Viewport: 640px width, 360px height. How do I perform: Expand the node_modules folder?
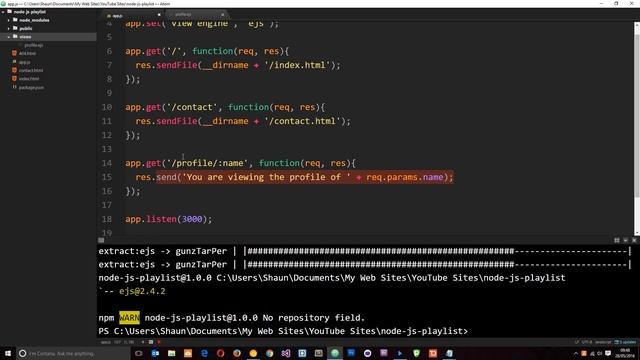pos(9,20)
